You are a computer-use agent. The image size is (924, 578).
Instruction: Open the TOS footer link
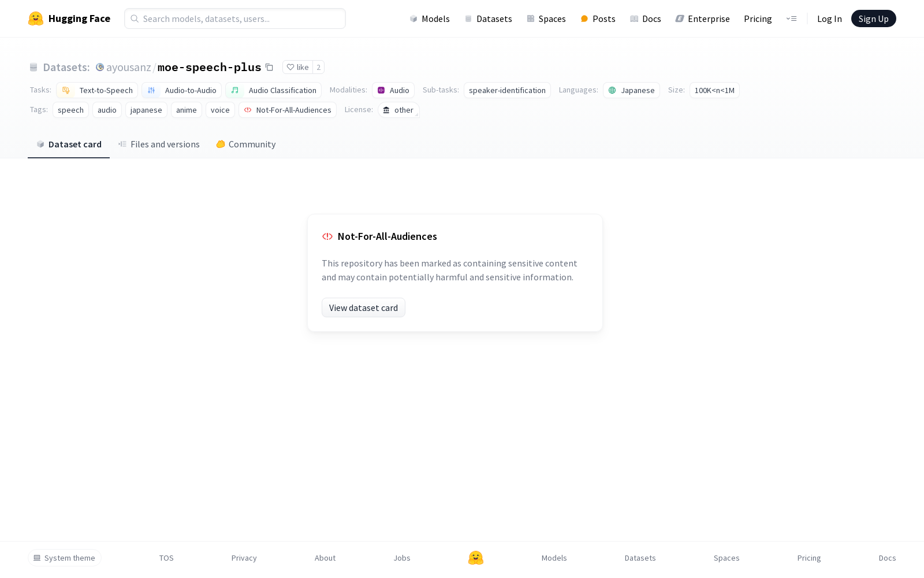click(166, 558)
